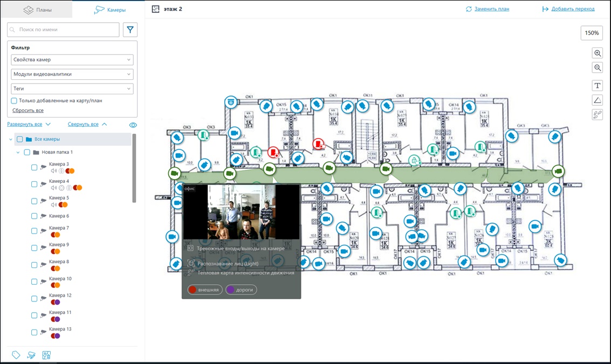611x364 pixels.
Task: Open the 'Модули видеоаналитики' dropdown
Action: click(72, 74)
